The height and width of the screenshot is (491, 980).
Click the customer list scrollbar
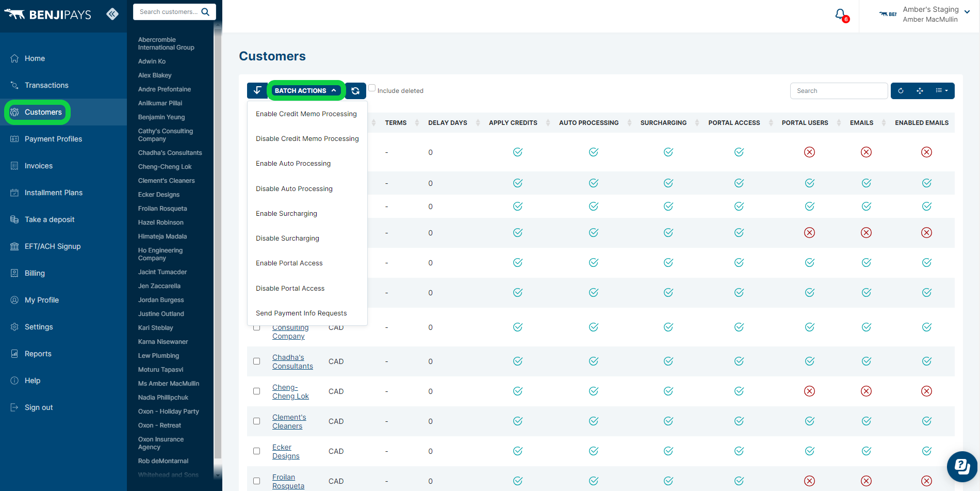tap(218, 243)
